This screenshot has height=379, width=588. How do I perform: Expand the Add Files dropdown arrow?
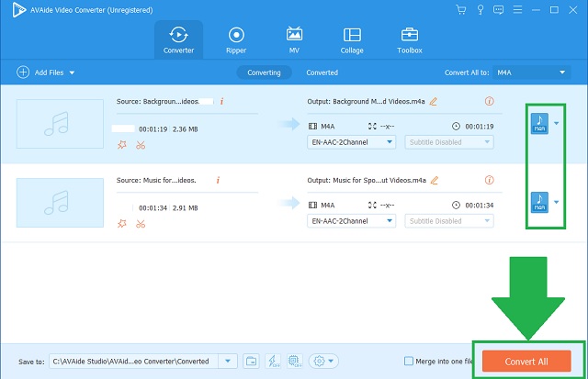72,72
